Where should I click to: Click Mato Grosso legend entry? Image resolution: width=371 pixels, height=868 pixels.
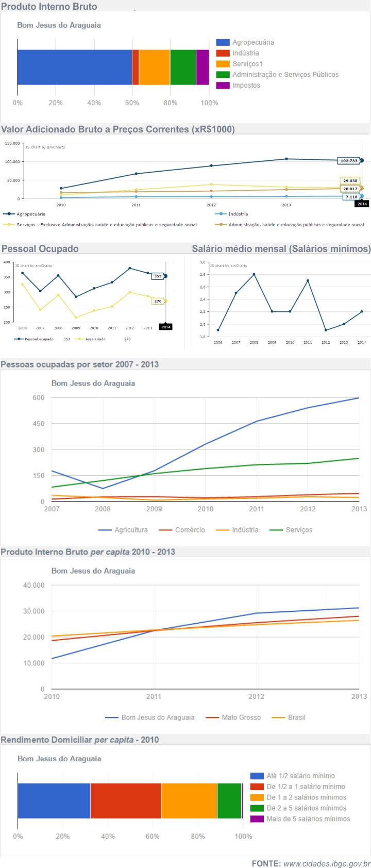coord(233,717)
